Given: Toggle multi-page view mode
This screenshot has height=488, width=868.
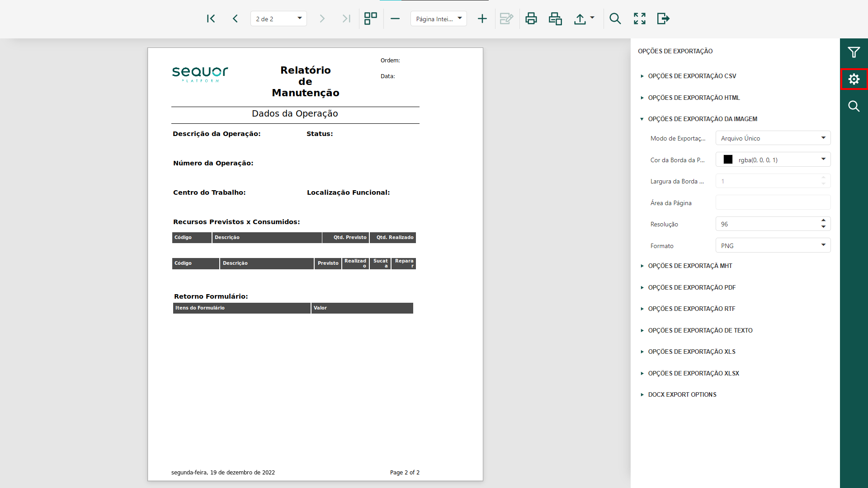Looking at the screenshot, I should pyautogui.click(x=371, y=19).
